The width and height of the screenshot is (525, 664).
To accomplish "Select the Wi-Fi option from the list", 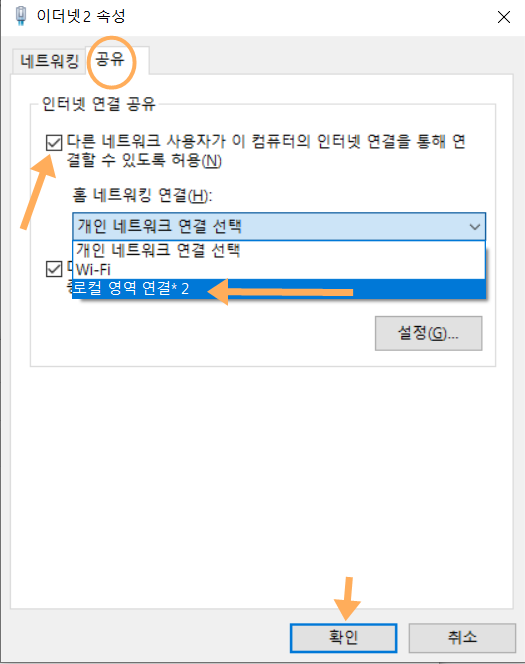I will [279, 269].
